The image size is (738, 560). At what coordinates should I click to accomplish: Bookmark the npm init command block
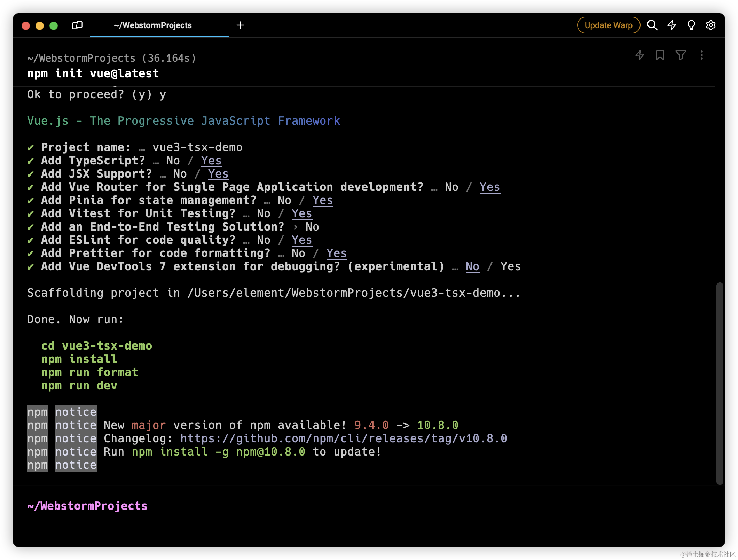tap(660, 55)
